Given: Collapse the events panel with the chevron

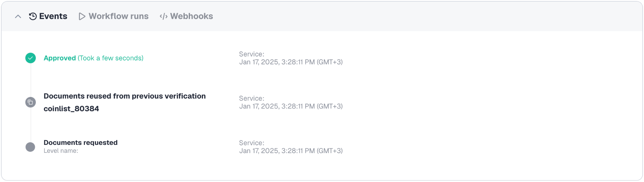Looking at the screenshot, I should click(x=18, y=16).
